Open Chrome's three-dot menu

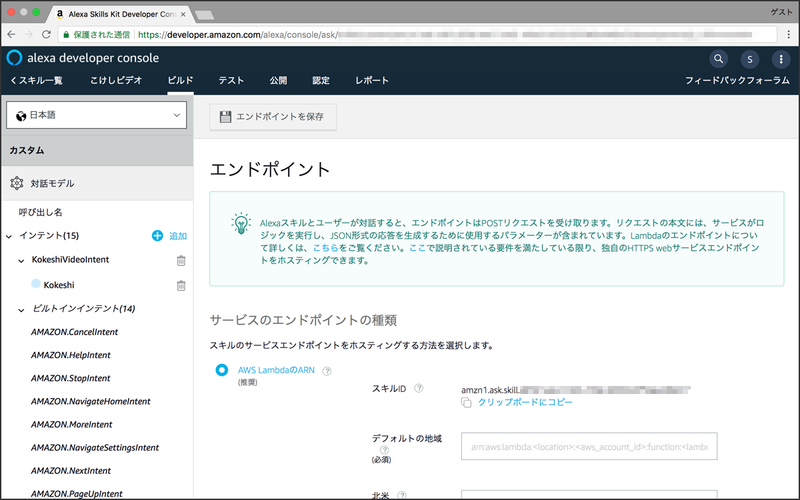pyautogui.click(x=788, y=34)
